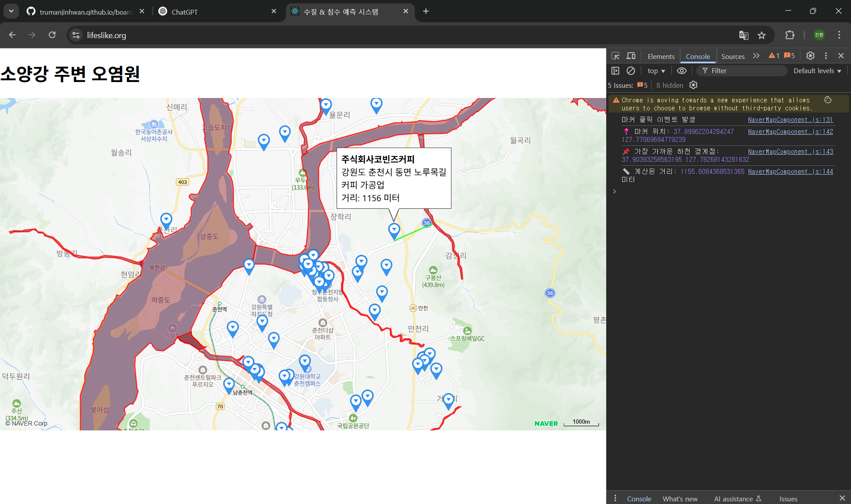
Task: Toggle the device toolbar icon
Action: coord(631,56)
